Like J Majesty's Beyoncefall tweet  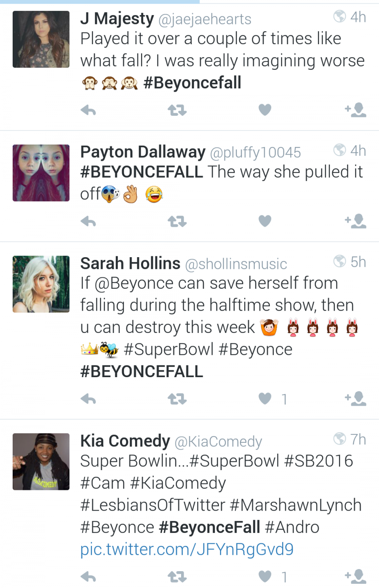pyautogui.click(x=265, y=110)
